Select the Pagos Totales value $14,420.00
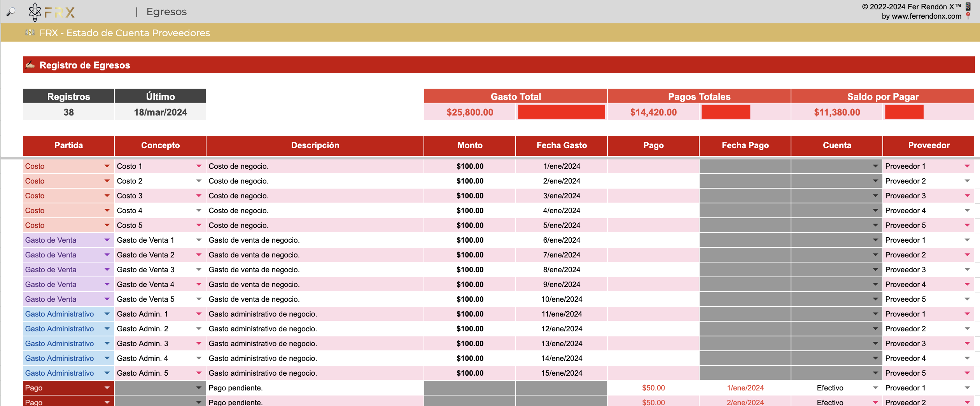 pos(653,112)
